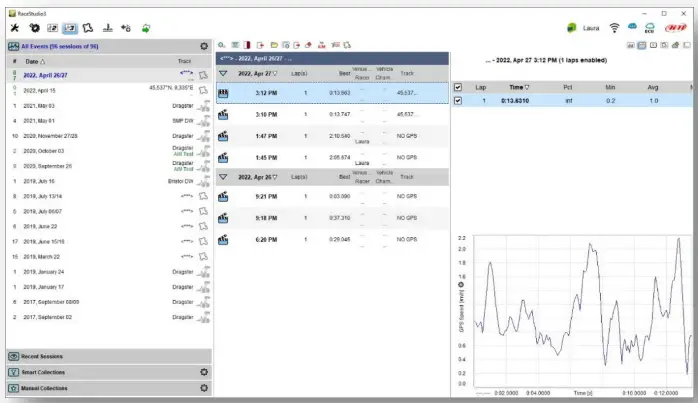
Task: Click the red KM icon in session toolbar
Action: (321, 45)
